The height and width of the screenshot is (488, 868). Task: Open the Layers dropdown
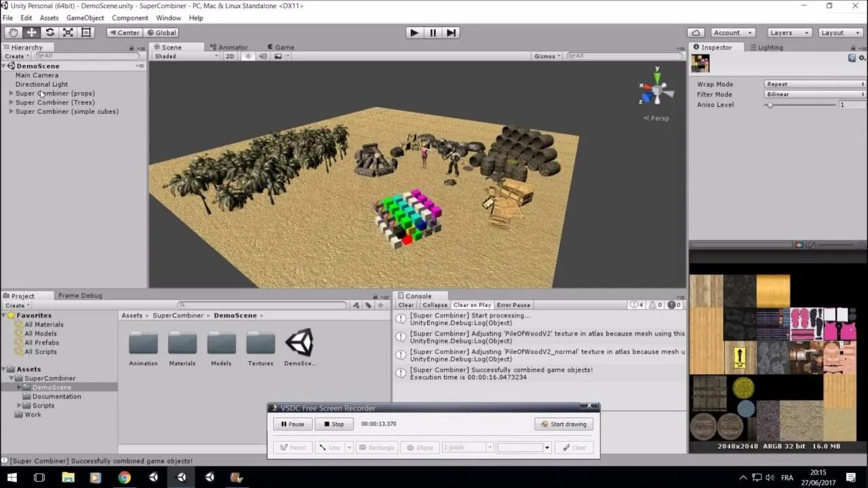[789, 33]
